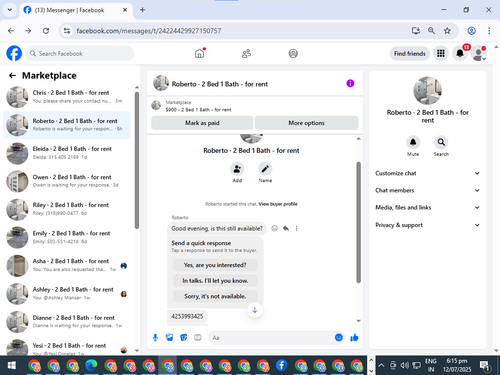Reply to the 'Good evening' message
The height and width of the screenshot is (375, 500).
(286, 228)
